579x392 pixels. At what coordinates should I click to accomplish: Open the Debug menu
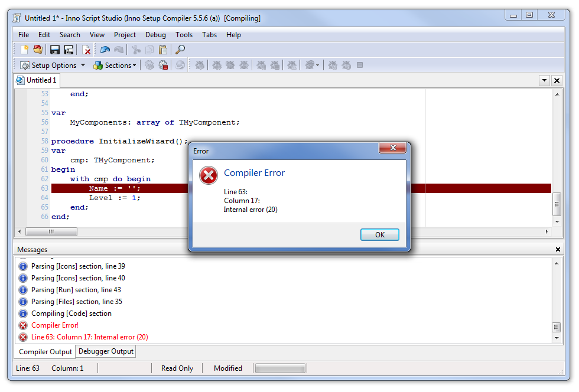155,35
